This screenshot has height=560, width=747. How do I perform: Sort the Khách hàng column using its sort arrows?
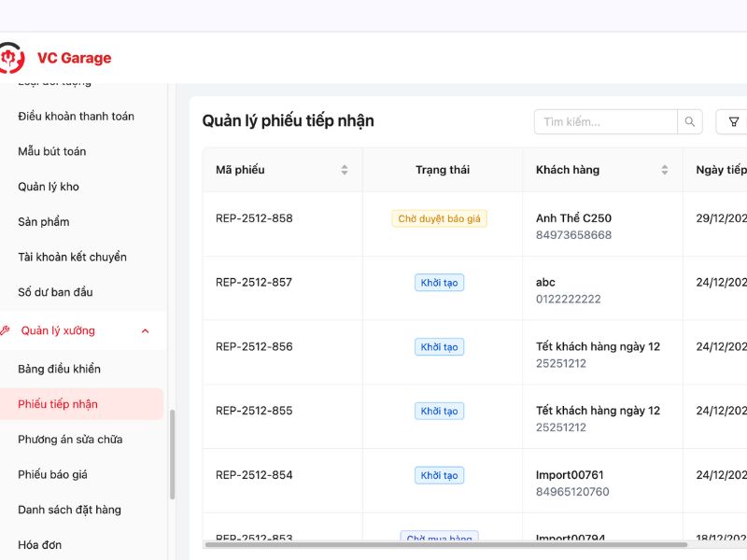664,170
